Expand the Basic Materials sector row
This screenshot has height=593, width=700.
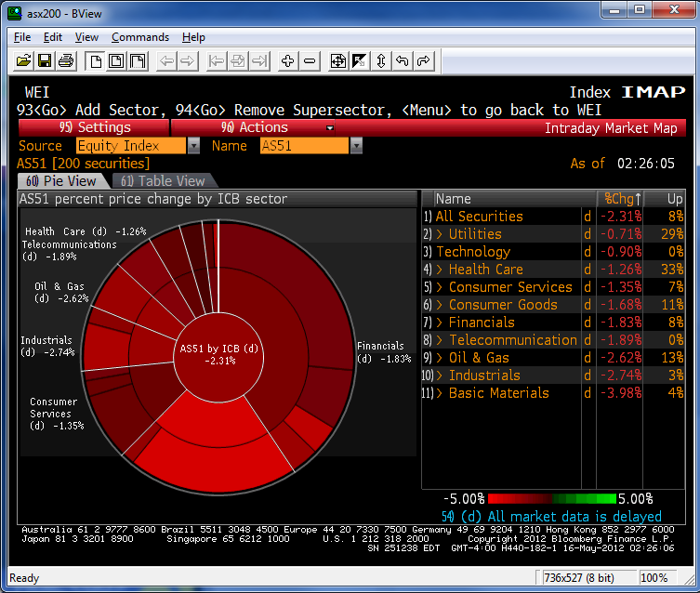tap(498, 393)
